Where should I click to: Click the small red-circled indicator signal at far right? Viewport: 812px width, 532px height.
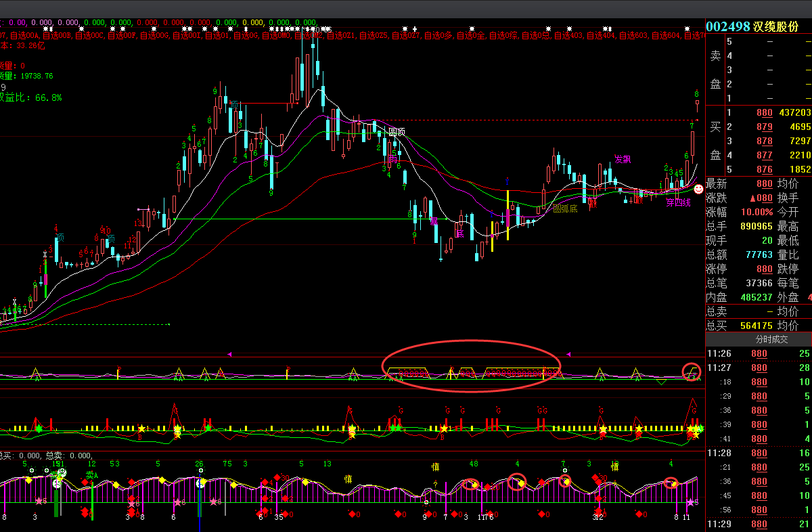point(692,373)
